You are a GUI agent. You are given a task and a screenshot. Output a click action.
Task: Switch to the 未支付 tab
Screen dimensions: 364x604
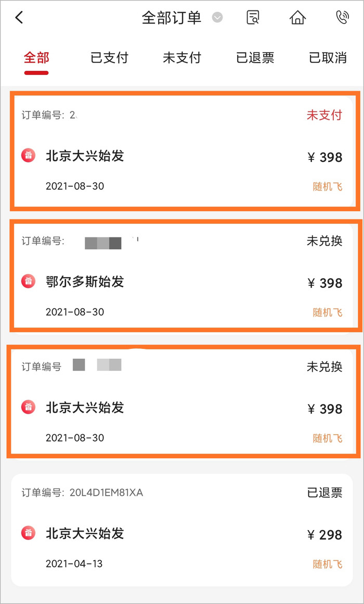pos(182,58)
